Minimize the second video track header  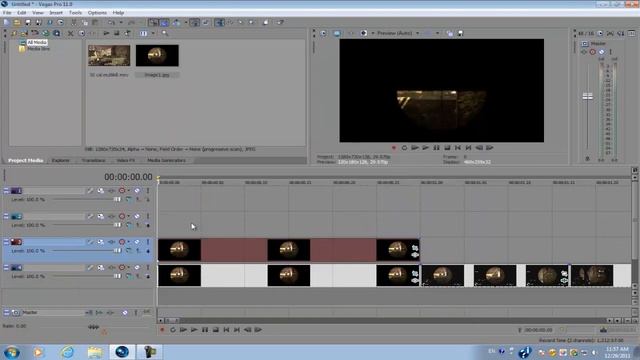pyautogui.click(x=6, y=216)
